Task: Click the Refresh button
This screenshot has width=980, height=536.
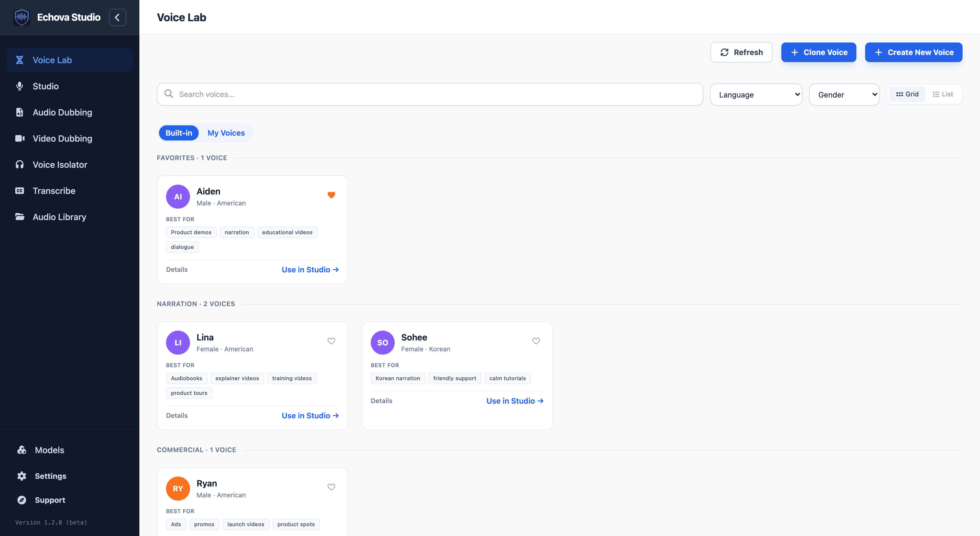Action: tap(741, 52)
